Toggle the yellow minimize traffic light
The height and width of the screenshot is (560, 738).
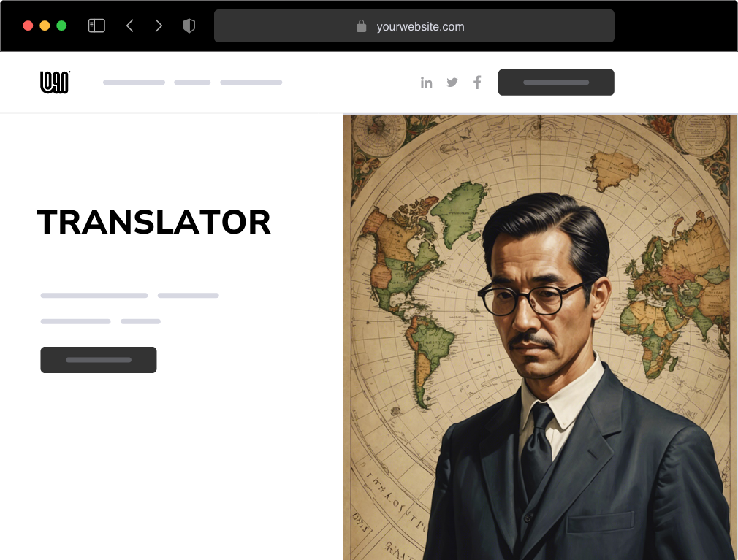45,24
